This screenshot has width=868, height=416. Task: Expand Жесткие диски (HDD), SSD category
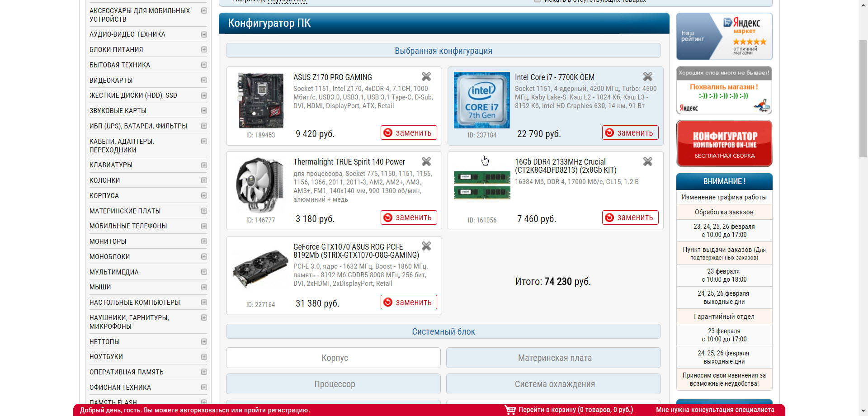point(204,95)
